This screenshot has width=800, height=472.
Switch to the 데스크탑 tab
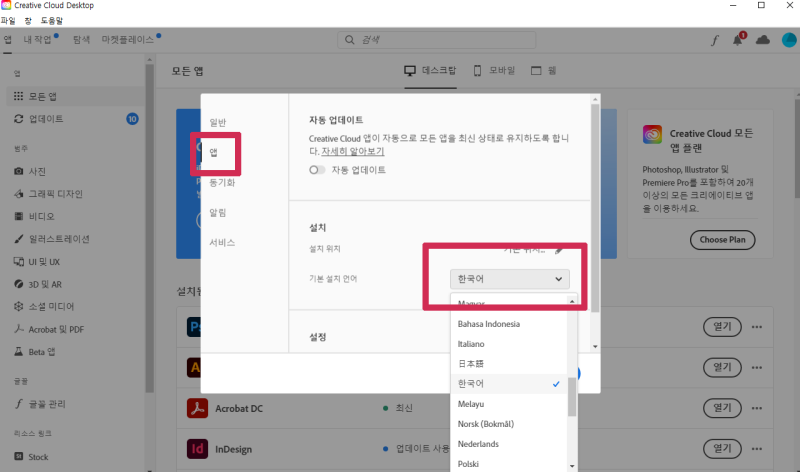click(431, 70)
